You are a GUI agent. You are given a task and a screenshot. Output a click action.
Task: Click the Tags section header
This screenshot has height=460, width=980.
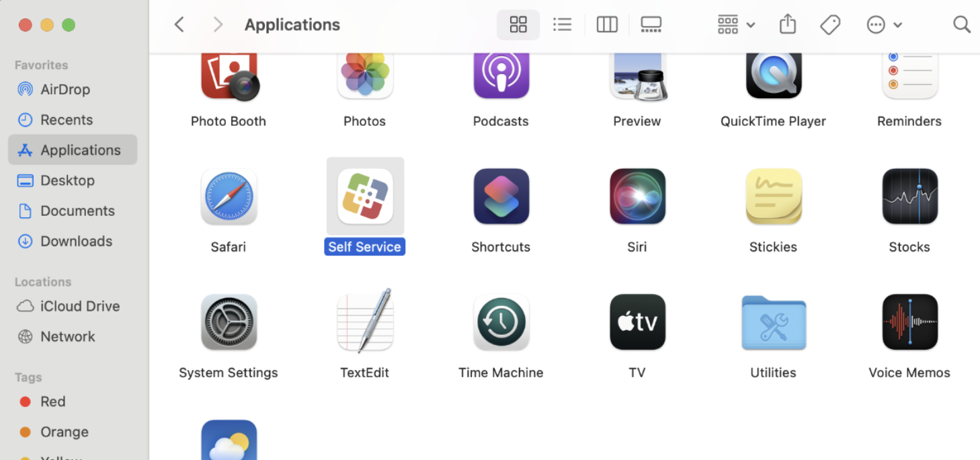28,377
